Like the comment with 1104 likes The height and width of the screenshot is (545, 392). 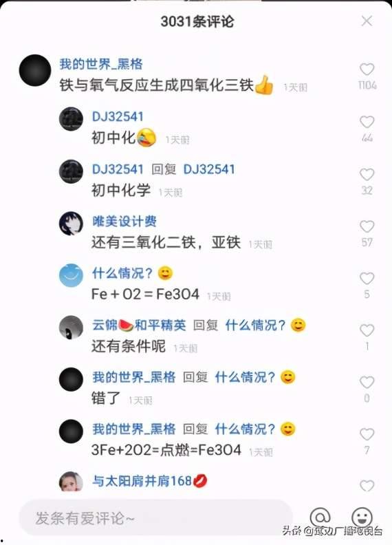click(x=367, y=70)
